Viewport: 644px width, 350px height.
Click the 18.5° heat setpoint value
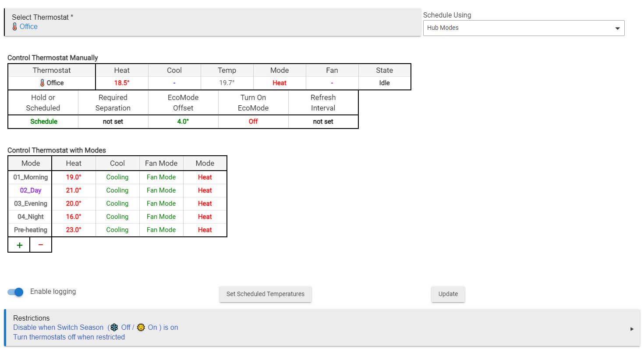[x=121, y=82]
